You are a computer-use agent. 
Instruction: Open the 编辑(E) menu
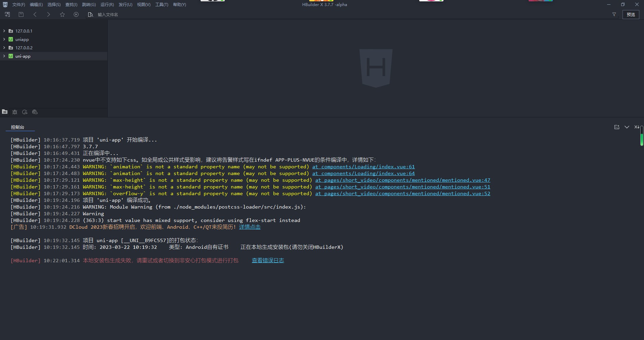click(x=36, y=5)
